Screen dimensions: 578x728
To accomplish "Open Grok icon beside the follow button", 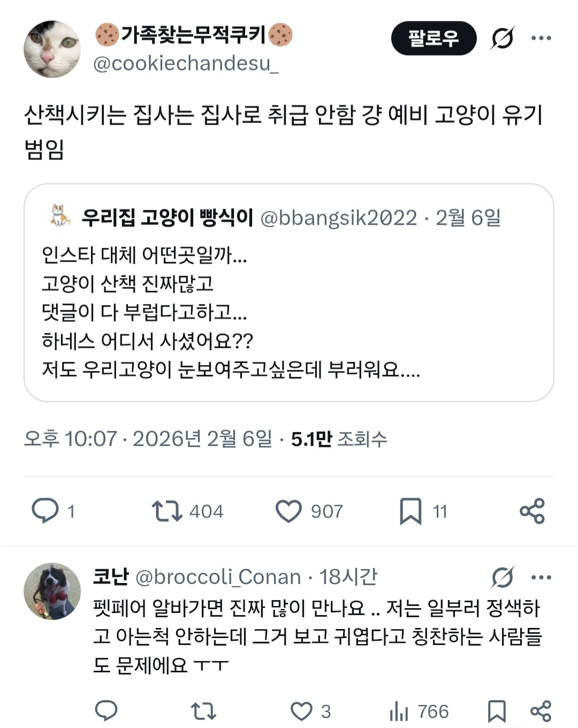I will 502,39.
